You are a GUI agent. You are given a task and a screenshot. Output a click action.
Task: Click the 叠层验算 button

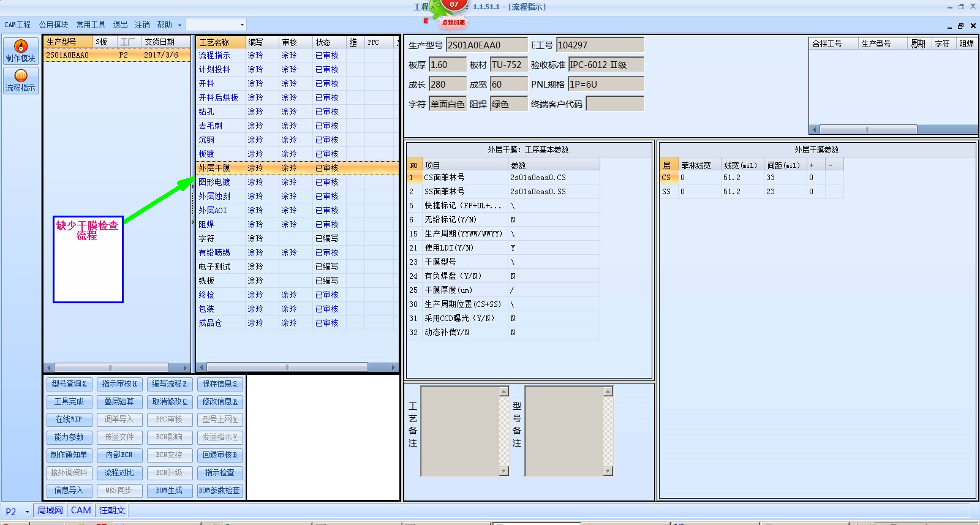point(119,402)
